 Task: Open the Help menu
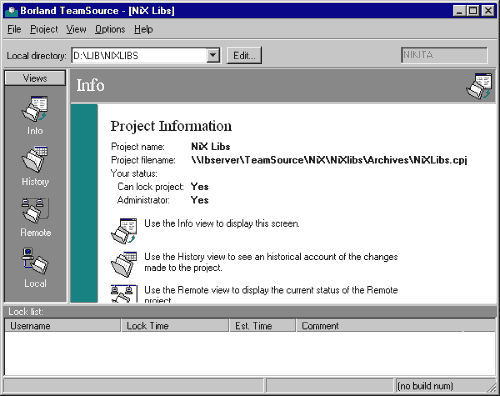click(x=144, y=29)
